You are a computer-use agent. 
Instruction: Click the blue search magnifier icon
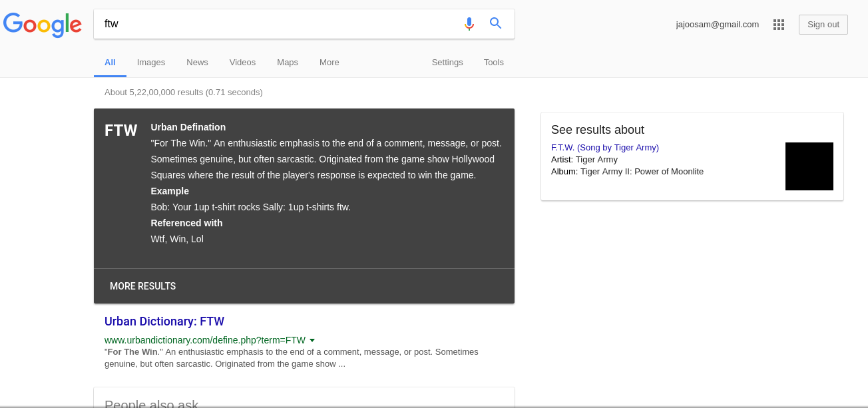pyautogui.click(x=496, y=23)
